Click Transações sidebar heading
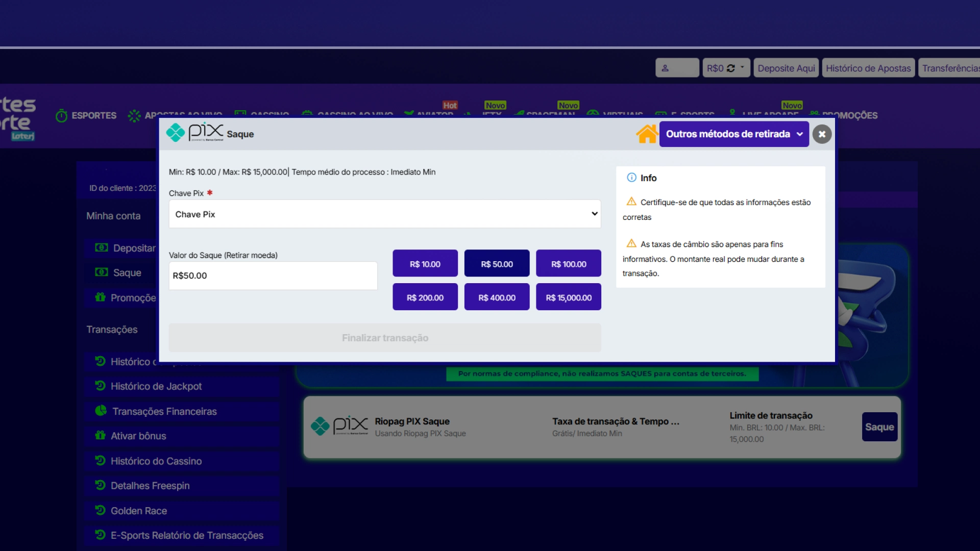 (x=112, y=330)
